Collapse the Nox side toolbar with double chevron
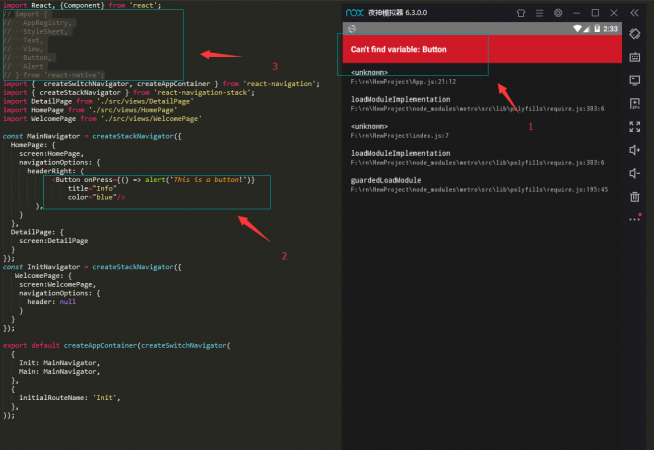The width and height of the screenshot is (654, 450). click(634, 13)
